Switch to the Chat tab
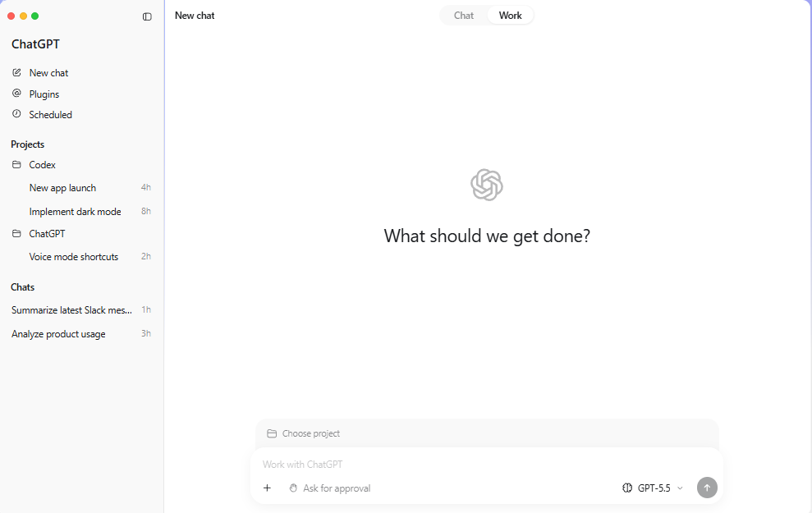The height and width of the screenshot is (513, 812). 464,16
